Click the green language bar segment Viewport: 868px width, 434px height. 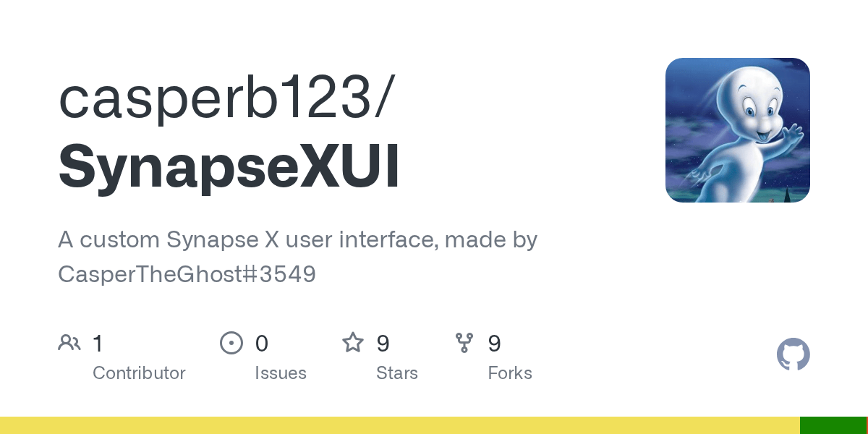(833, 425)
